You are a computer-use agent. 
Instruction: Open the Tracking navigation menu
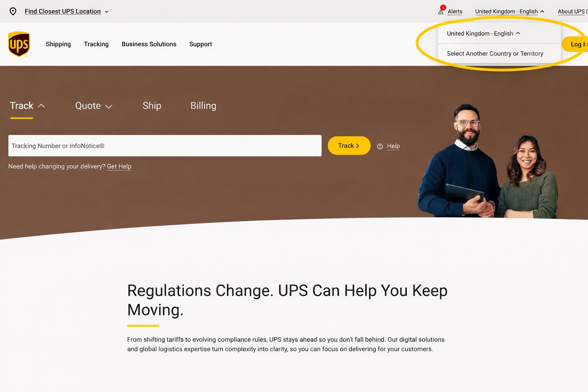coord(96,44)
